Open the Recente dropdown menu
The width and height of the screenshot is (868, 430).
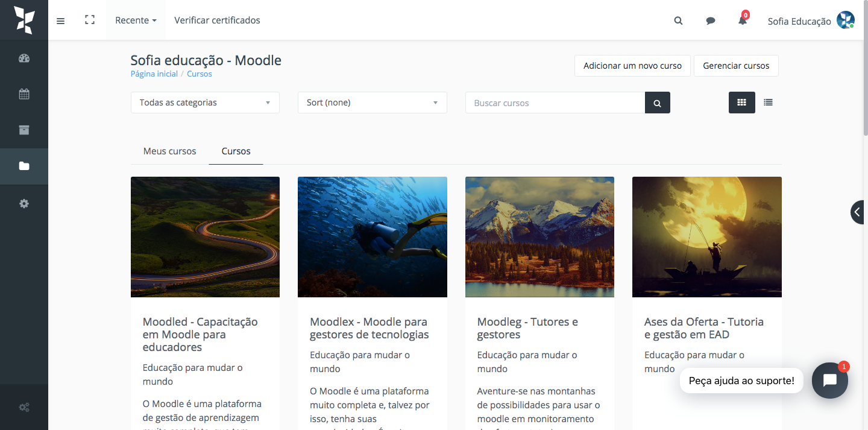136,21
